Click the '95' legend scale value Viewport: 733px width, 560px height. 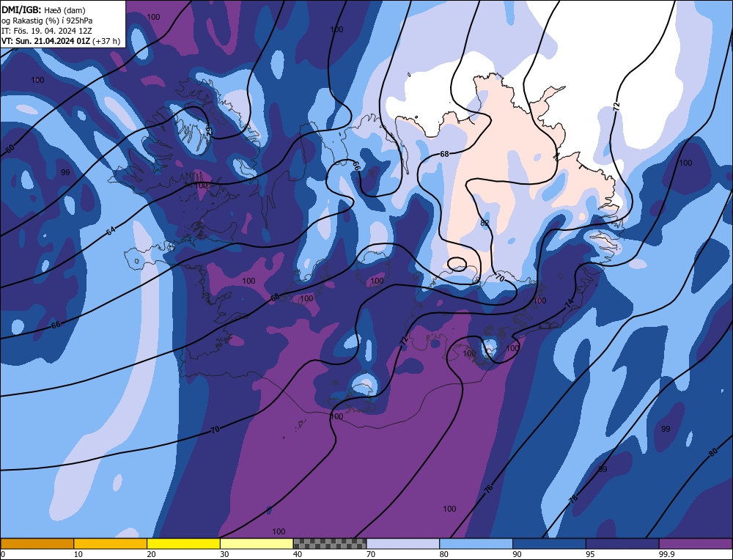coord(590,554)
